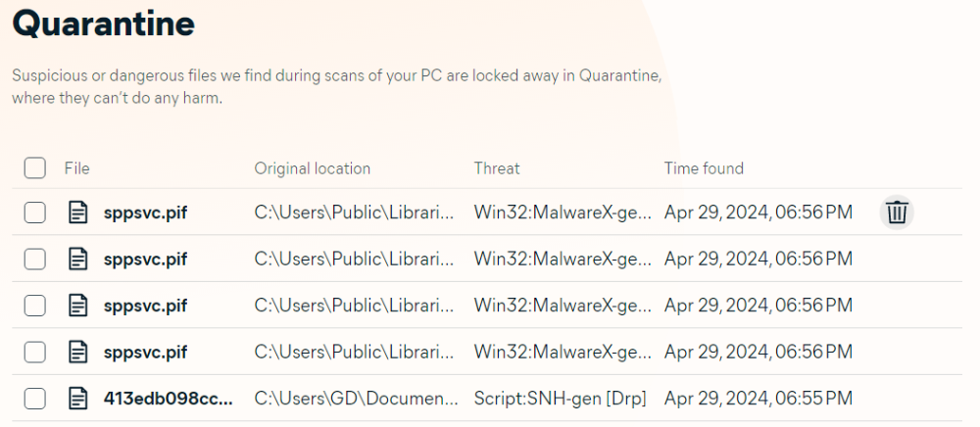
Task: Sort by the File column header
Action: [x=76, y=167]
